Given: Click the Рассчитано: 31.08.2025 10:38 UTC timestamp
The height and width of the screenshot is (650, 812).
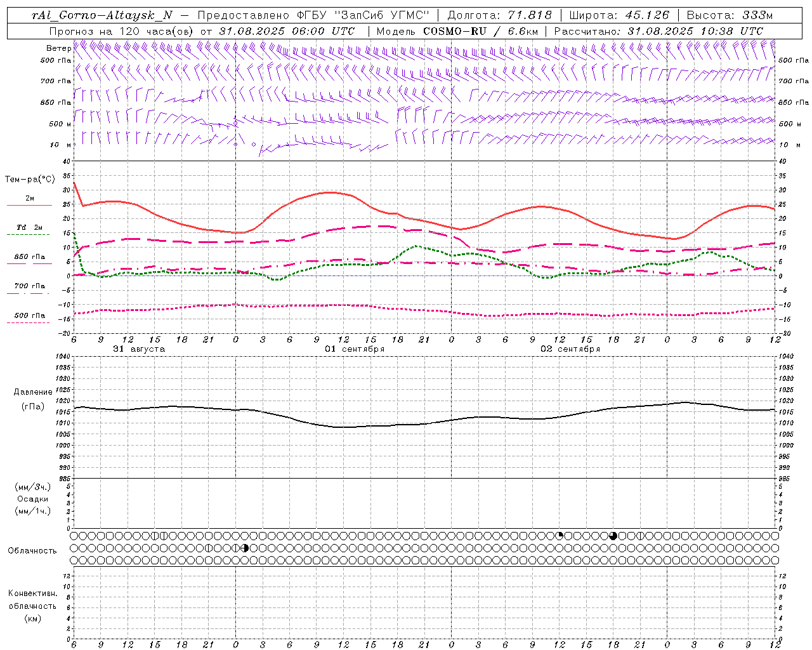Looking at the screenshot, I should pos(658,31).
